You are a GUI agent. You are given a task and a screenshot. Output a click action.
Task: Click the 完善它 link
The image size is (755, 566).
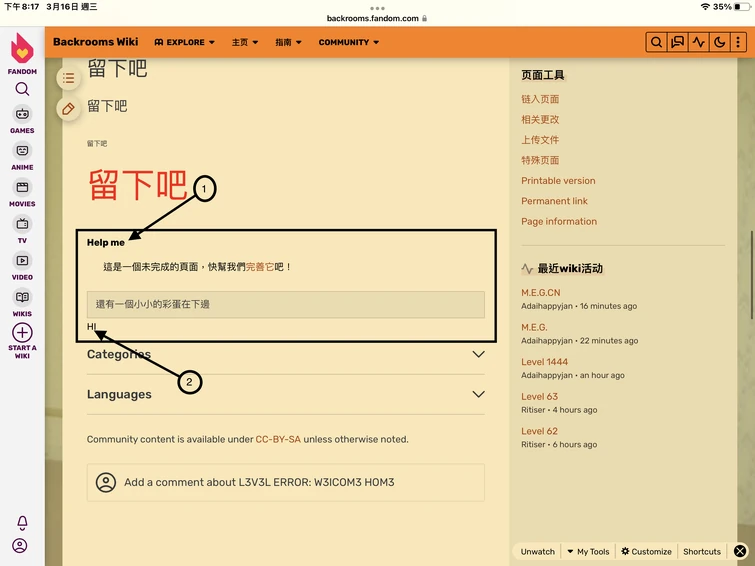tap(260, 267)
